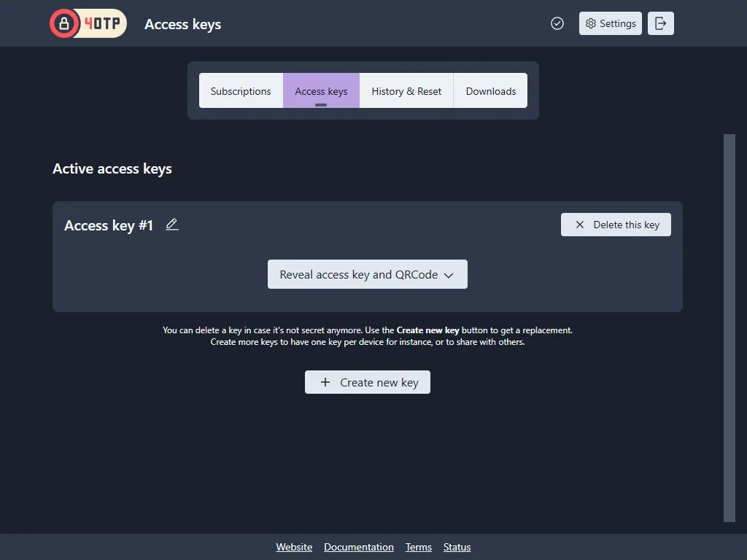Visit the Status page link
The width and height of the screenshot is (747, 560).
point(457,547)
